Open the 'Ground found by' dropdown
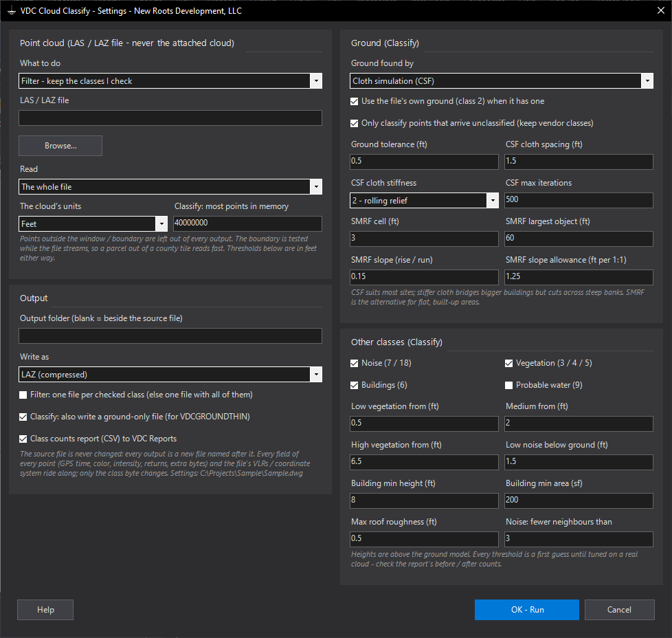The width and height of the screenshot is (672, 638). 502,81
